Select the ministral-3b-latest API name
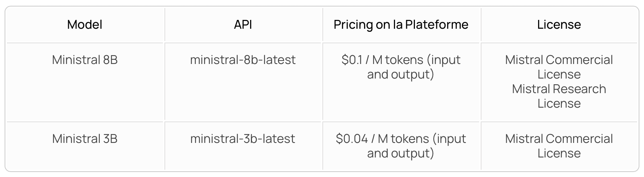 243,139
